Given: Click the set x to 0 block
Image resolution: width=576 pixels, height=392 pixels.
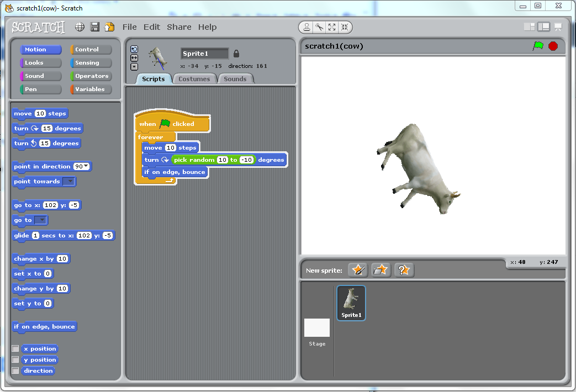Looking at the screenshot, I should coord(33,274).
